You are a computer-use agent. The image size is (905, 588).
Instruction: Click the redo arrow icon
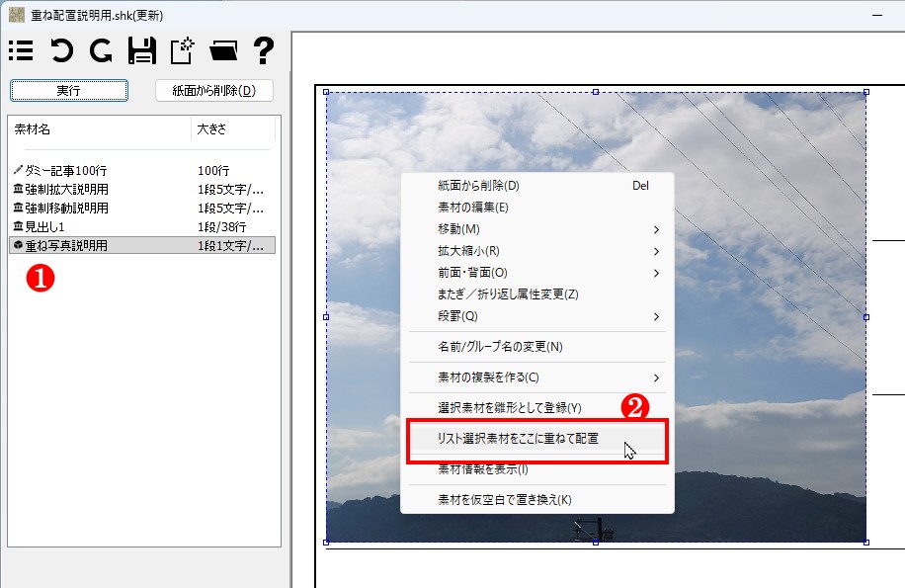pyautogui.click(x=101, y=50)
